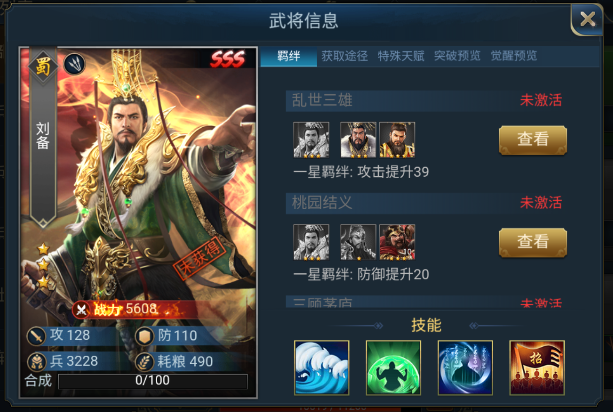The image size is (613, 412).
Task: Switch to the 获取途径 tab
Action: pos(344,56)
